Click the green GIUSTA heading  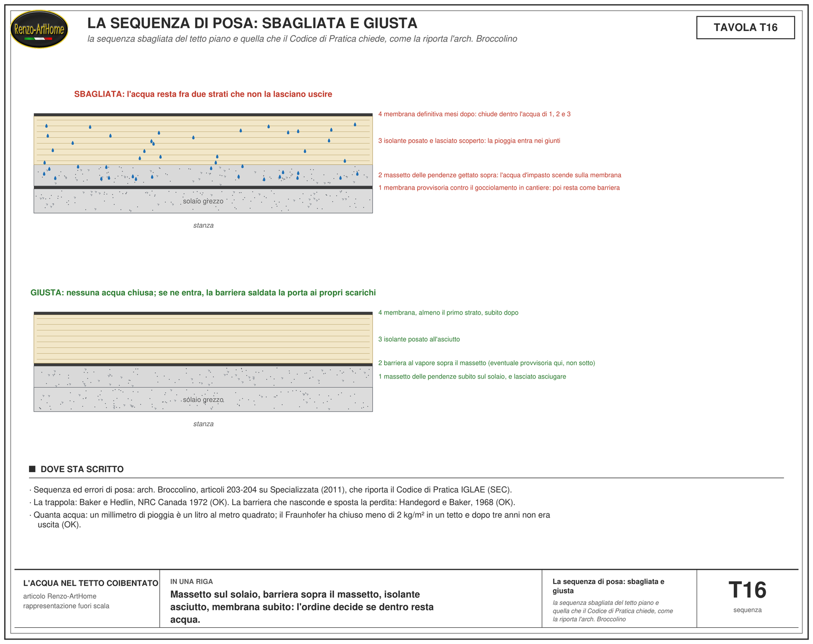click(x=203, y=293)
